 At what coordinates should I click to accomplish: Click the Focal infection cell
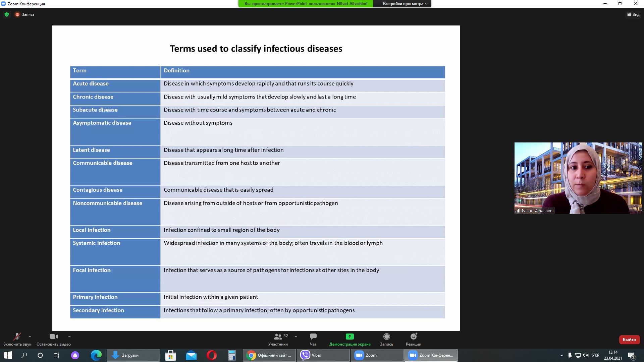coord(115,279)
